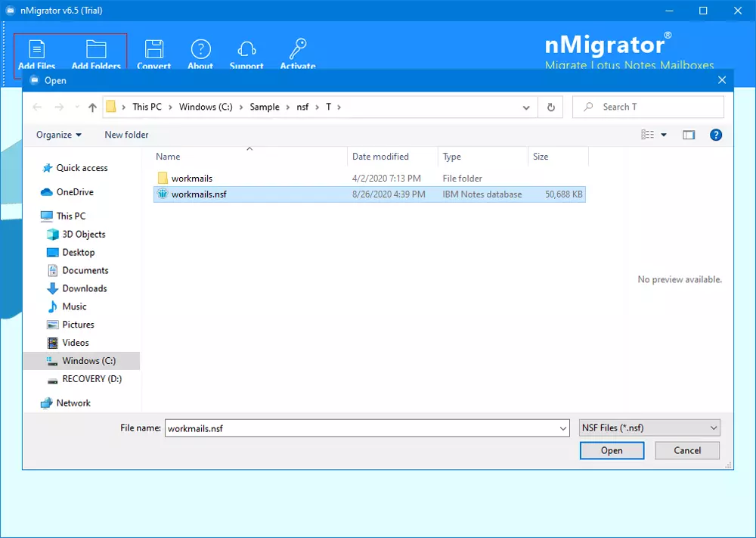This screenshot has width=756, height=538.
Task: Click nsf in the address breadcrumb
Action: [x=302, y=107]
